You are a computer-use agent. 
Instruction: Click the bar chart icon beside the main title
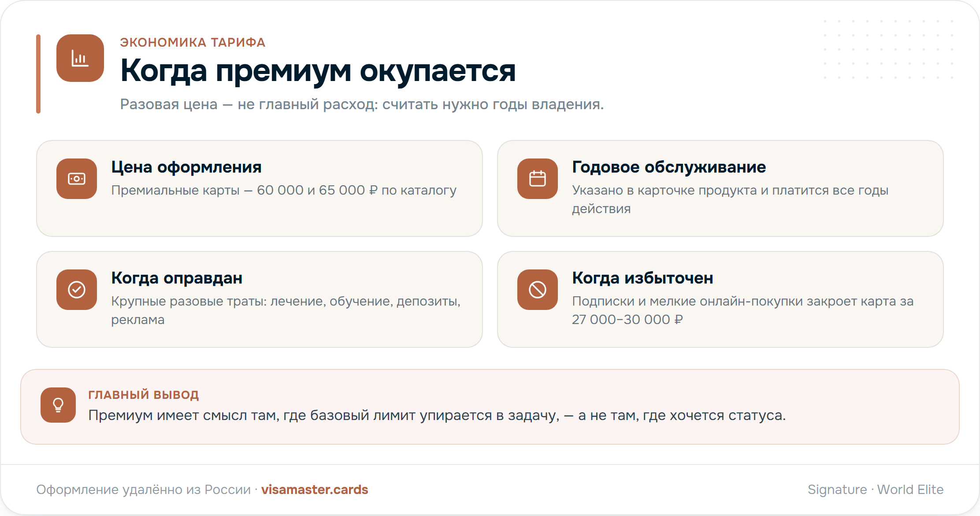tap(80, 58)
